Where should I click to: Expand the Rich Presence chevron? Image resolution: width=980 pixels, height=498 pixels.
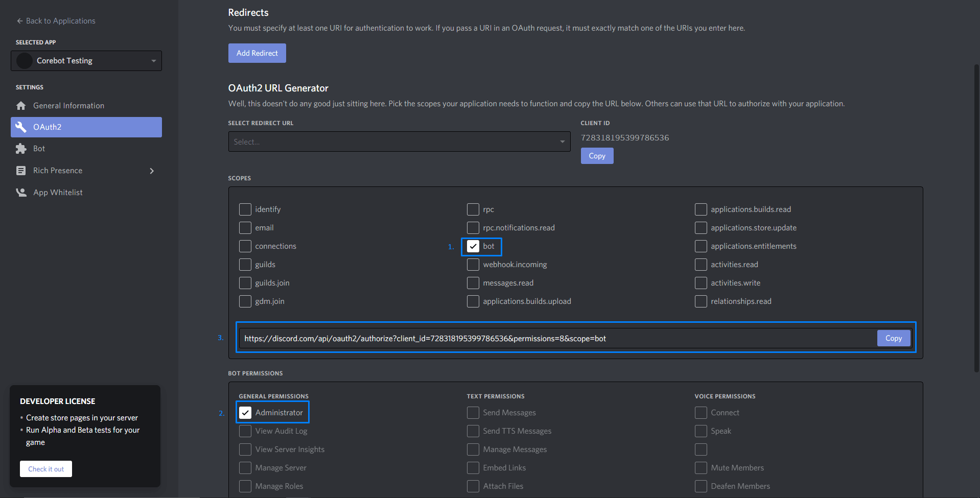pos(152,171)
